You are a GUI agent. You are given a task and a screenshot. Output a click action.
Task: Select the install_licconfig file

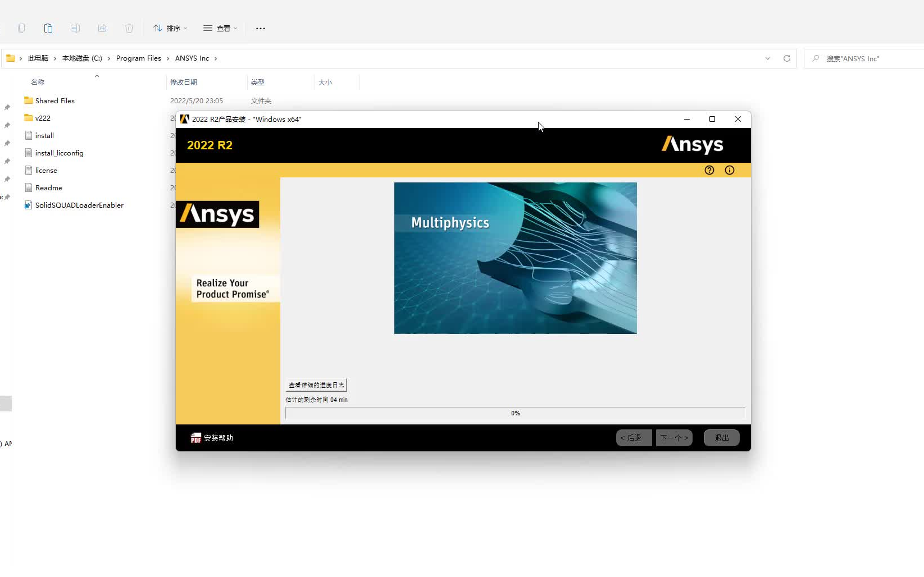click(59, 153)
